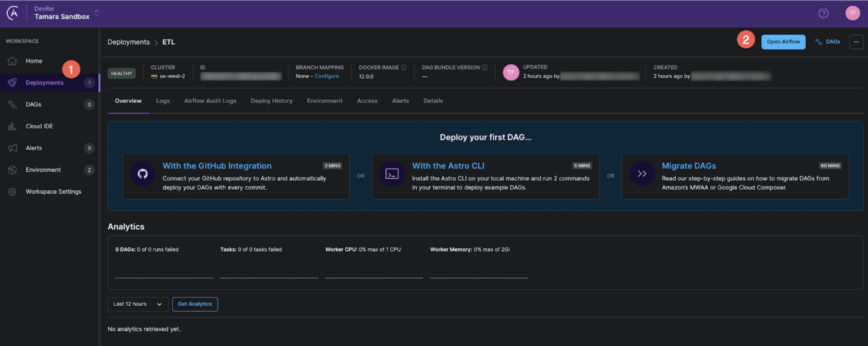
Task: Open the help question mark icon
Action: point(823,13)
